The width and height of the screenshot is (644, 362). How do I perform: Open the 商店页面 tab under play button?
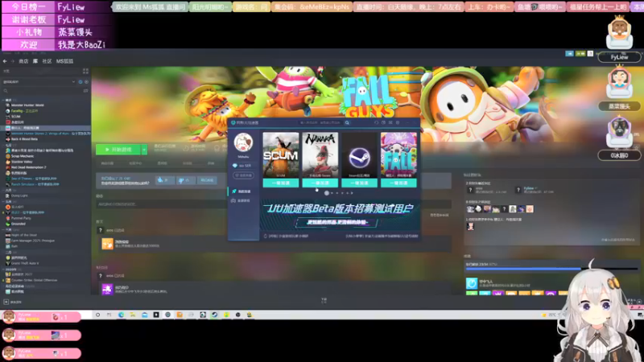[108, 163]
